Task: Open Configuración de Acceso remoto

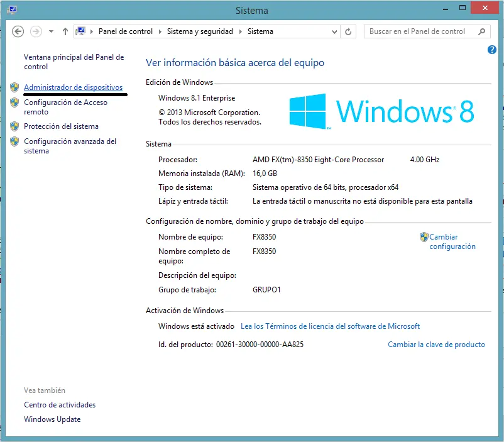Action: click(65, 107)
